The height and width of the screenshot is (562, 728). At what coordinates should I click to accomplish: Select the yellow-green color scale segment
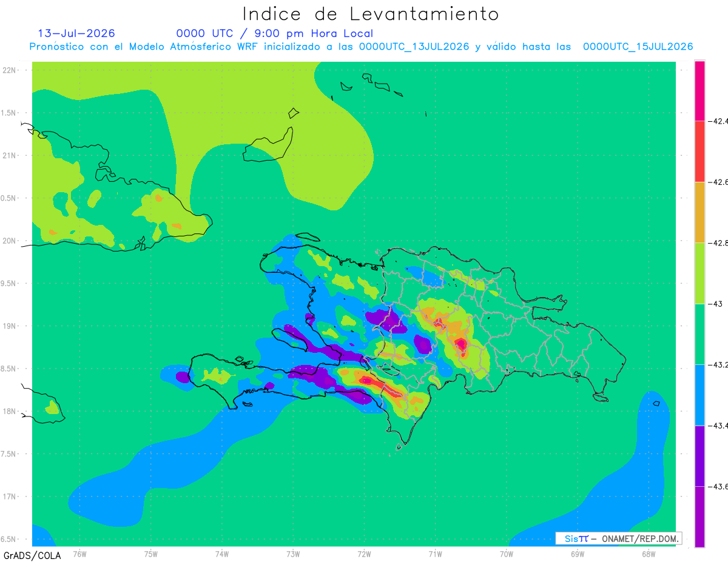pyautogui.click(x=699, y=273)
